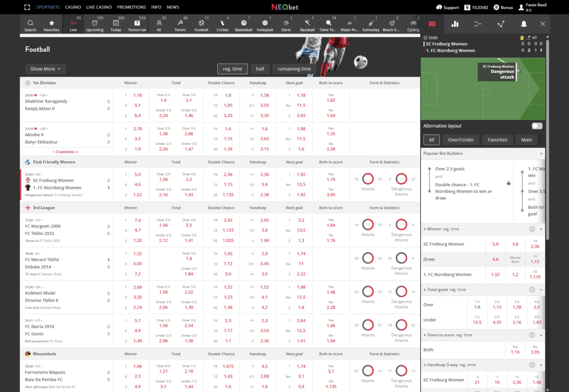Image resolution: width=569 pixels, height=392 pixels.
Task: Open match statistics bar chart icon
Action: [455, 24]
